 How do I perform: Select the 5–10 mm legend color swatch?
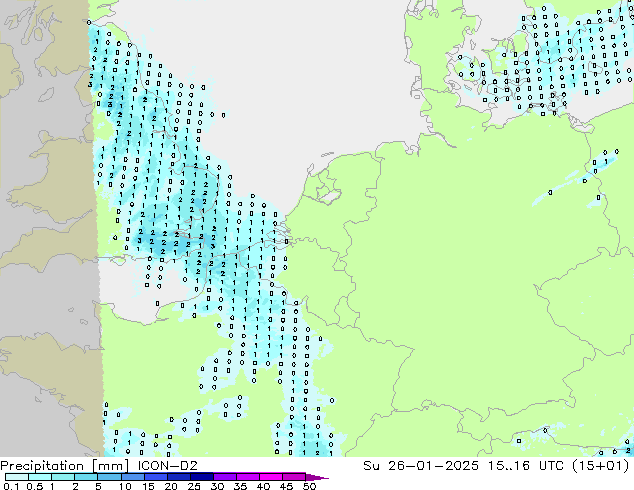pos(109,477)
